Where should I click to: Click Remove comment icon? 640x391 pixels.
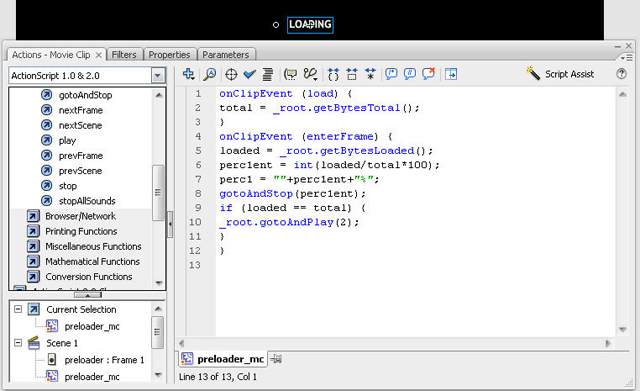point(429,74)
